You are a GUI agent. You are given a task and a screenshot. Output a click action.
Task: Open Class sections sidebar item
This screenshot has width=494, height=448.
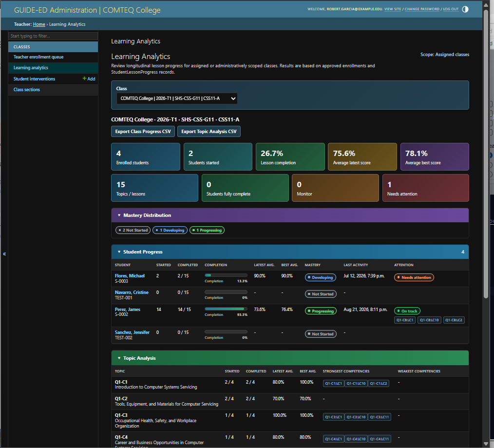(x=27, y=90)
